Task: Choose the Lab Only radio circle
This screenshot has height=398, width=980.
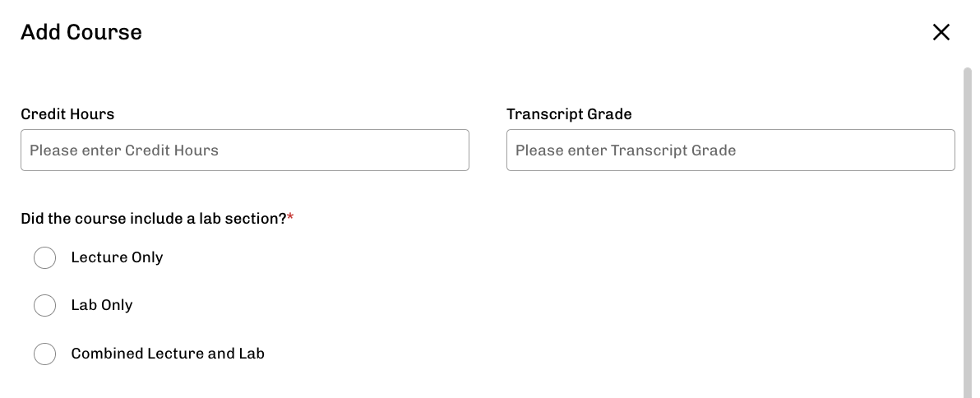Action: tap(45, 306)
